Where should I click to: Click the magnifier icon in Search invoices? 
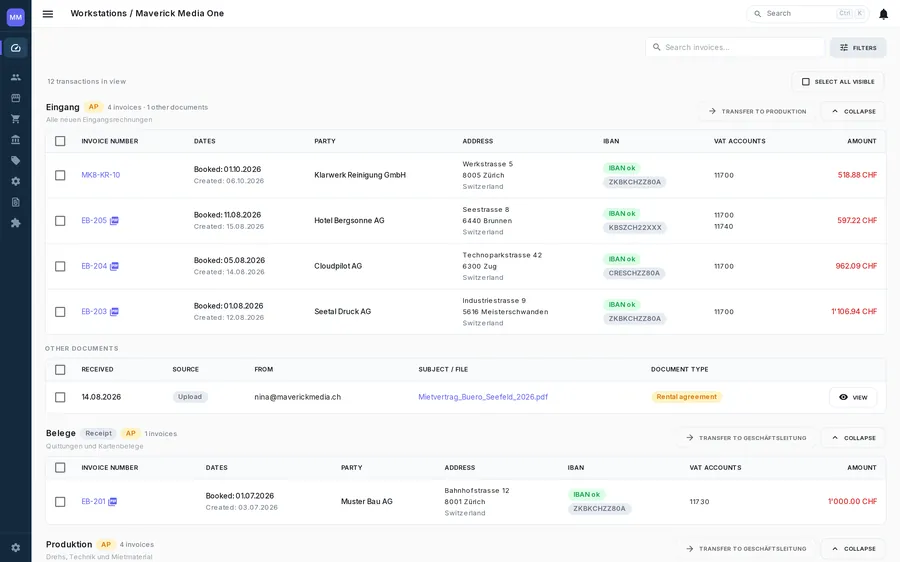point(657,47)
